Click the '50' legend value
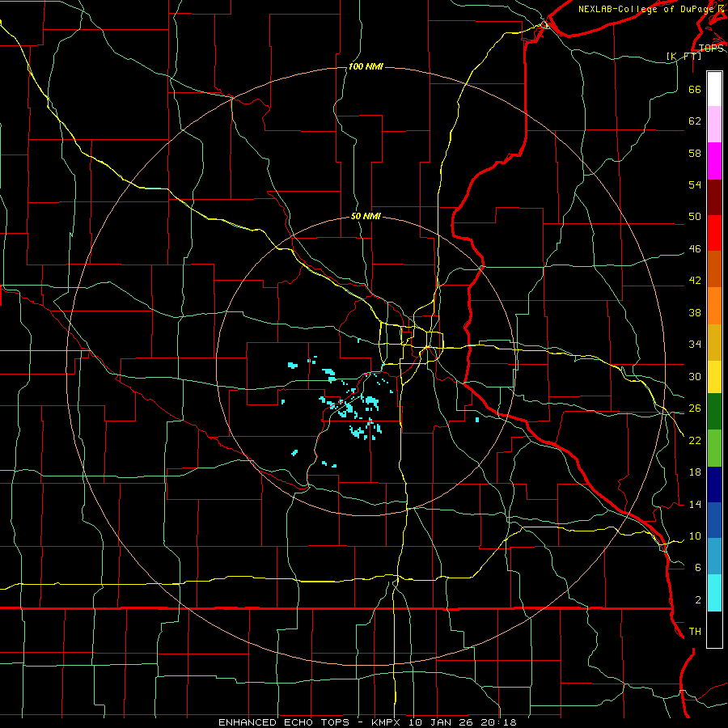The image size is (728, 728). pyautogui.click(x=695, y=217)
